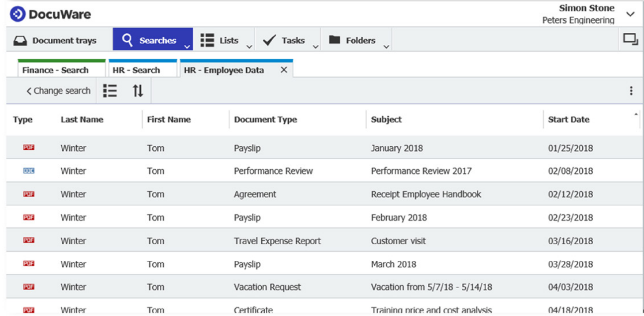Switch to the HR - Search tab
644x316 pixels.
135,70
